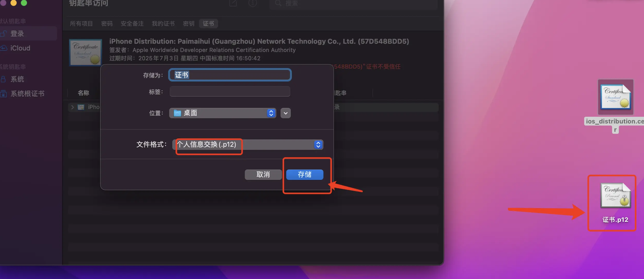Switch to the 安全备注 tab

coord(132,23)
